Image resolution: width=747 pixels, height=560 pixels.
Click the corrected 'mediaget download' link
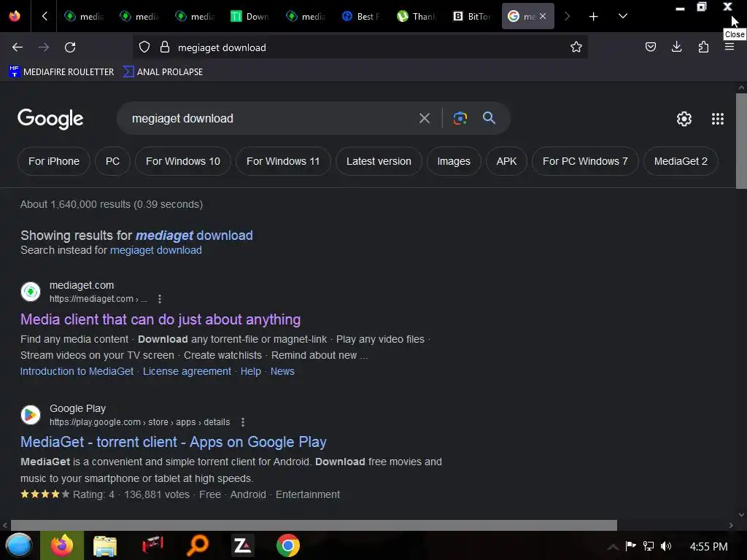194,236
